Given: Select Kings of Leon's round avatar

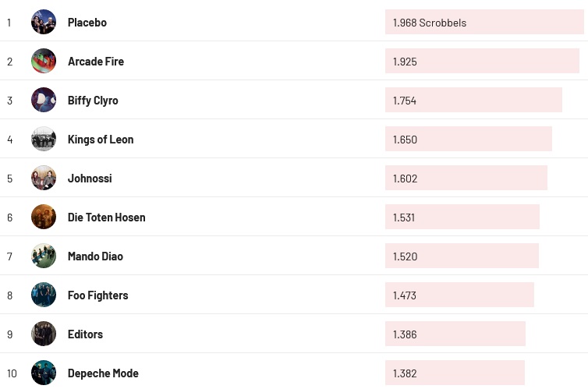Looking at the screenshot, I should [44, 139].
